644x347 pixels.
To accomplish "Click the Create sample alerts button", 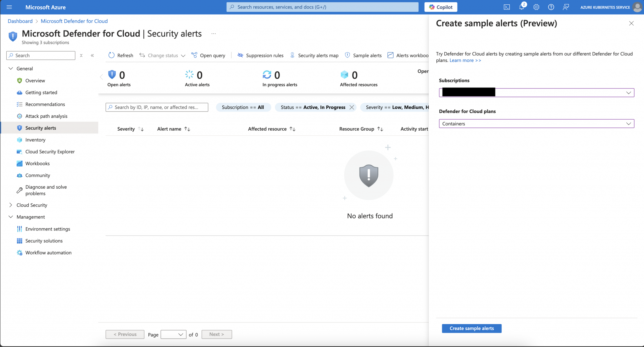I will pos(471,328).
